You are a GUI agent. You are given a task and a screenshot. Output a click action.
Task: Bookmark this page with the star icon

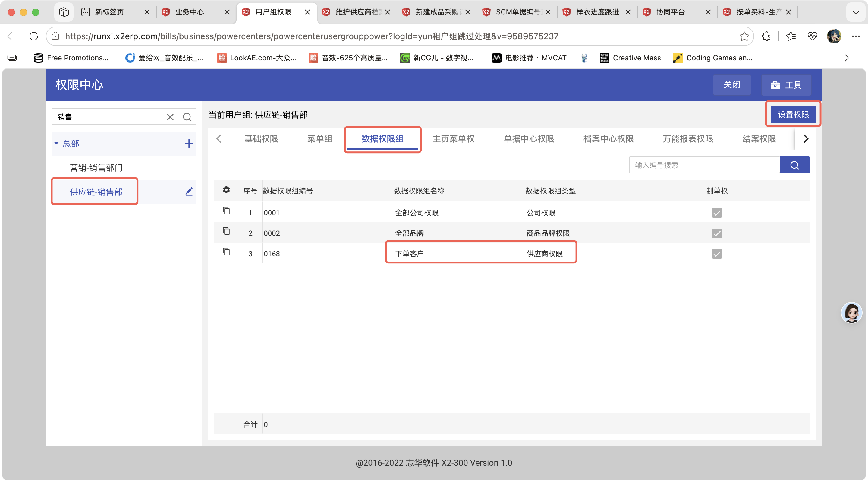744,36
